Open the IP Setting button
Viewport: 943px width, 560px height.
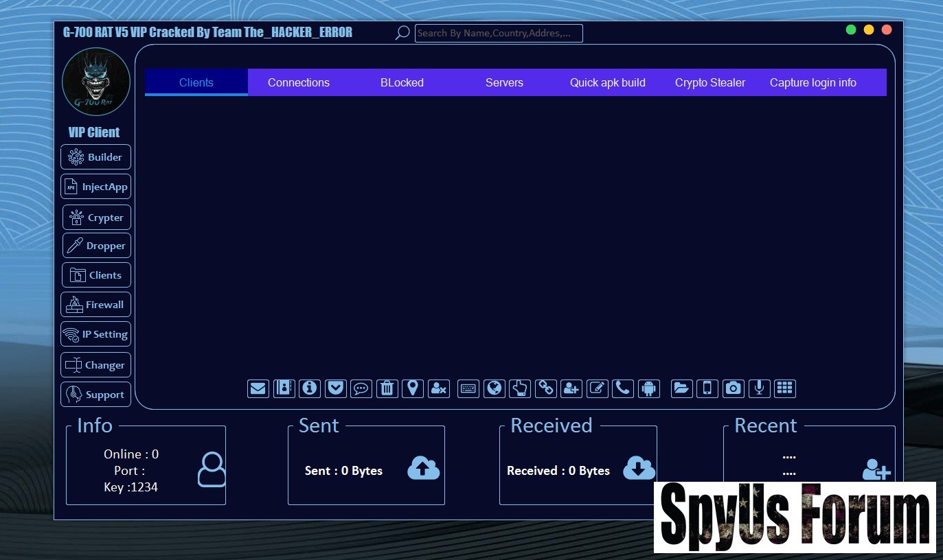coord(95,334)
